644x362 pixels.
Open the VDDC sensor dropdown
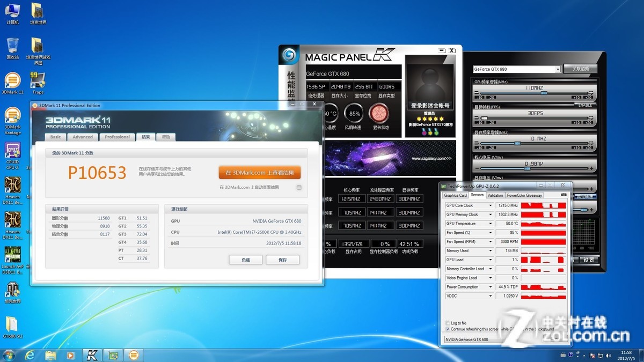coord(490,296)
